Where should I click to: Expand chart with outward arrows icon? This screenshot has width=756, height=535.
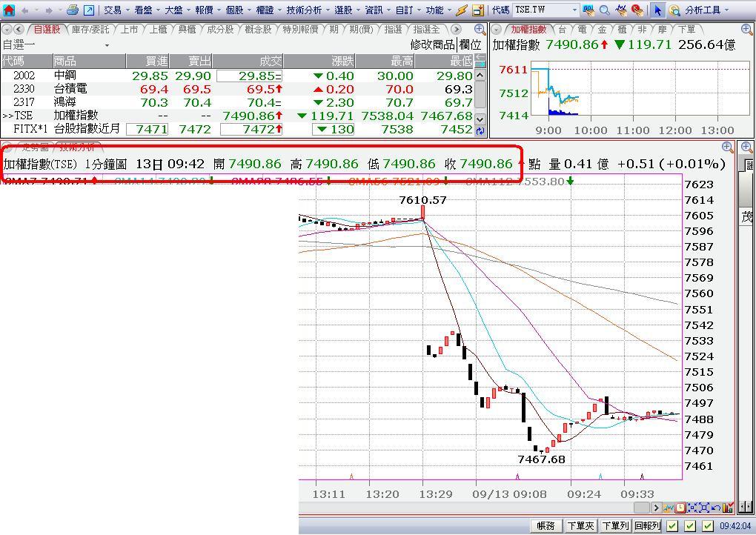(x=704, y=508)
